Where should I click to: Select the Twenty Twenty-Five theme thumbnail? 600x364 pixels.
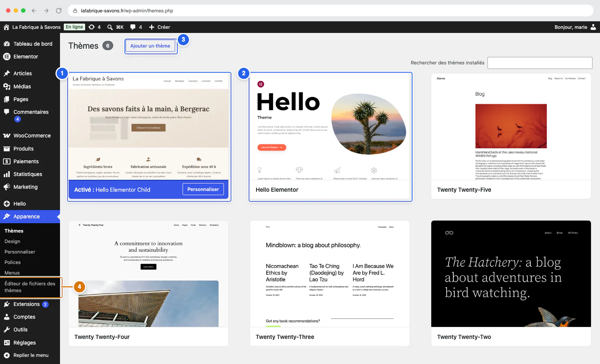point(511,127)
